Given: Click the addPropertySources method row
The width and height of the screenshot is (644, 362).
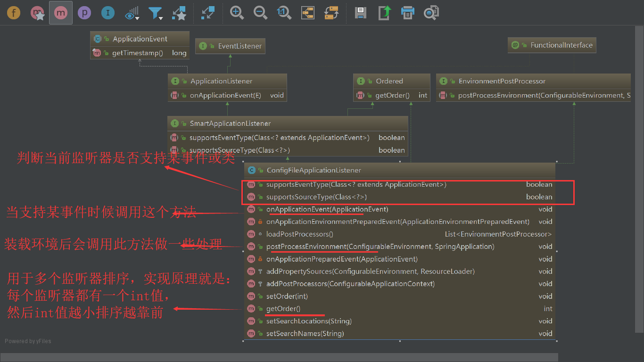Looking at the screenshot, I should pos(400,271).
